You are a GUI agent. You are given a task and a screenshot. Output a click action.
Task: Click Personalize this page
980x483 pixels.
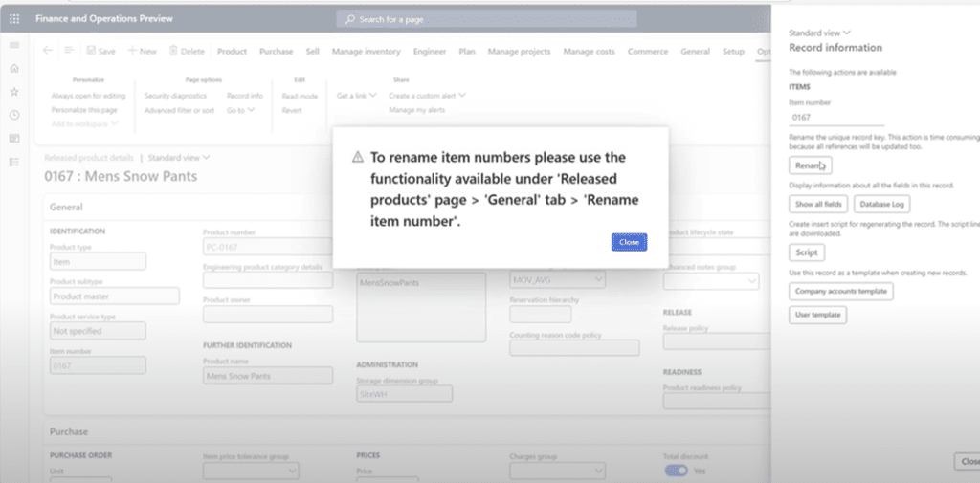pyautogui.click(x=84, y=109)
